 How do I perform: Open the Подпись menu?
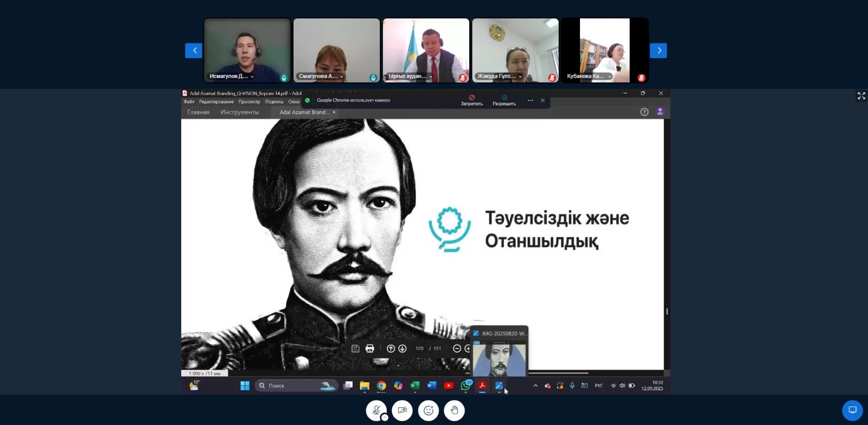(274, 102)
